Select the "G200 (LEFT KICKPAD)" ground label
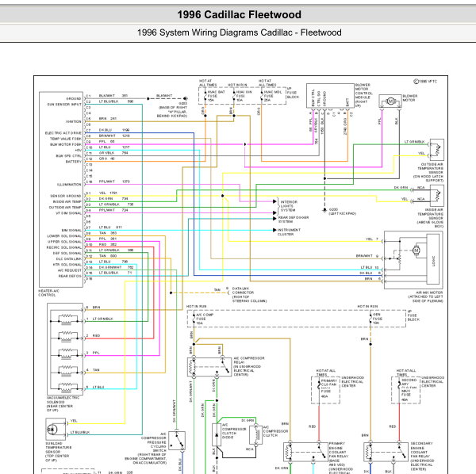The image size is (476, 474). [x=343, y=212]
